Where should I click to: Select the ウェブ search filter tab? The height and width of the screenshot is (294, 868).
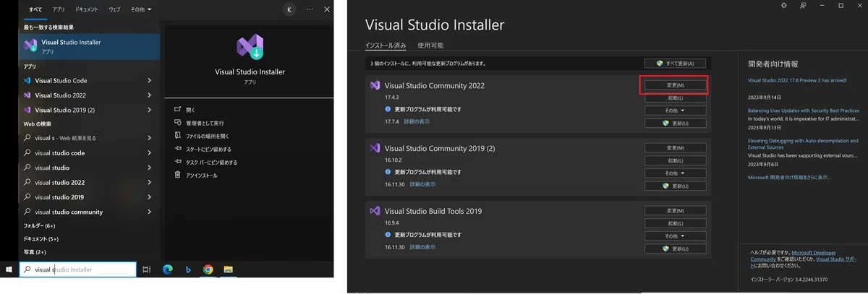pyautogui.click(x=114, y=9)
